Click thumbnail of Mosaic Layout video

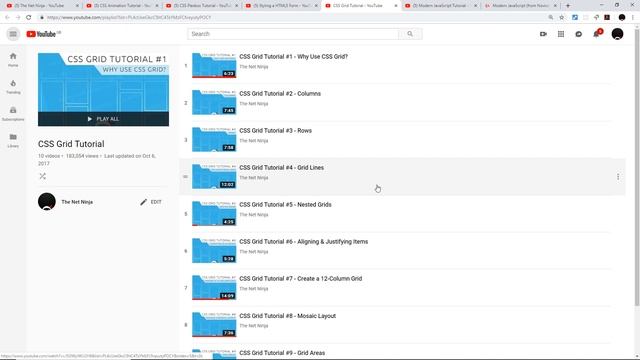pyautogui.click(x=214, y=324)
